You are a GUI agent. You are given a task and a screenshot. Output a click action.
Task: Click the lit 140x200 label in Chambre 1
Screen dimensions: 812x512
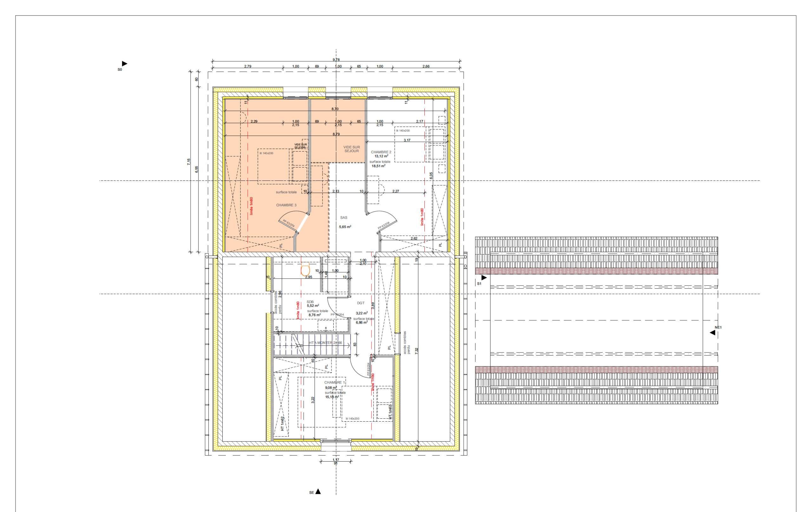pos(352,418)
